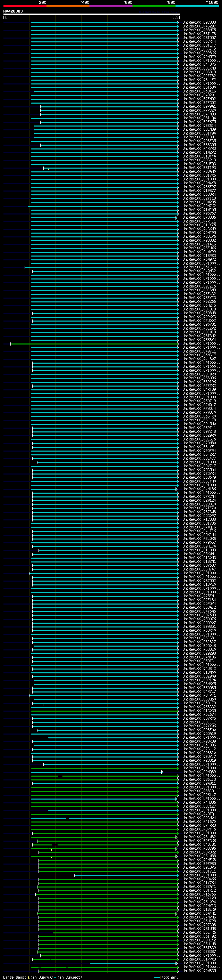Select hit UniRef100_C4QJW1
The height and width of the screenshot is (980, 222).
199,844
